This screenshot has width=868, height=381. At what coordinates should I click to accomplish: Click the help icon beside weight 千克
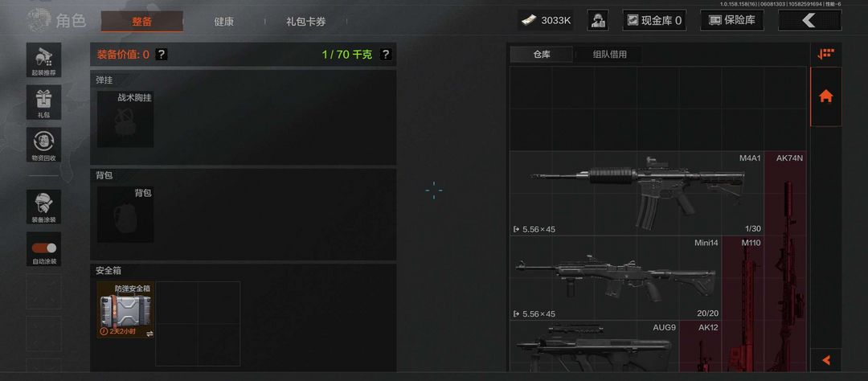point(386,55)
